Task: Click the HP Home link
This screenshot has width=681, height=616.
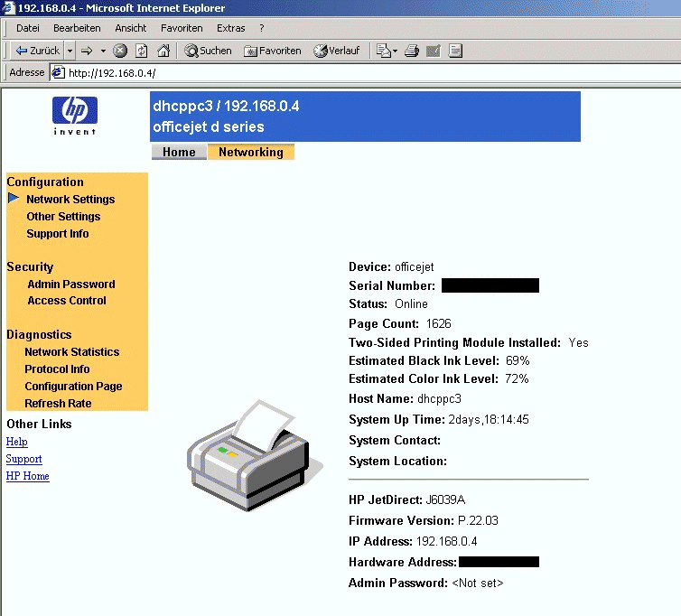Action: pos(28,476)
